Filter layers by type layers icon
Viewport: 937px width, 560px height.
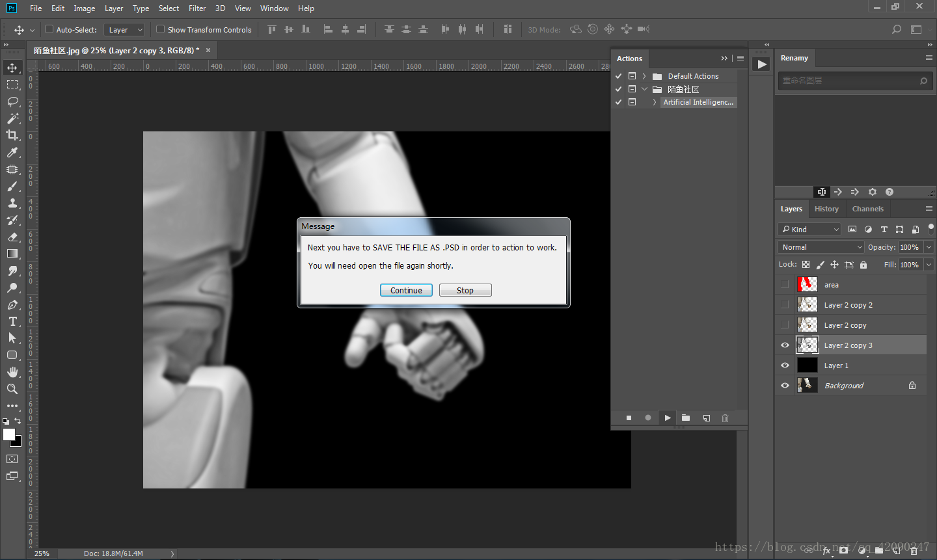tap(884, 230)
